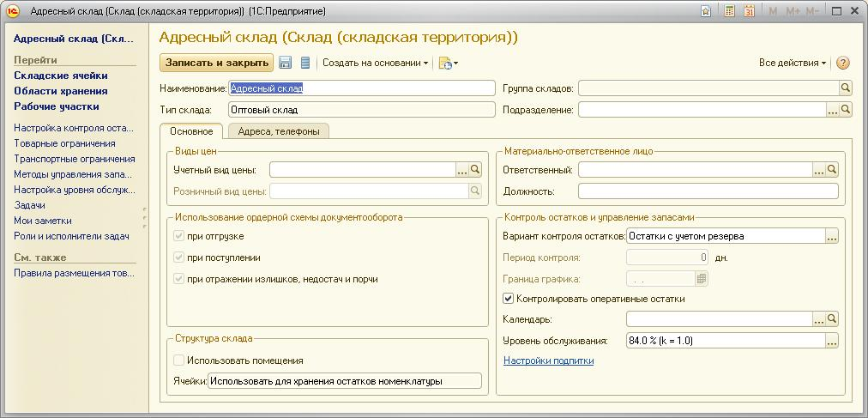Click ellipsis for Уровень обслуживания field
This screenshot has height=418, width=868.
point(832,341)
